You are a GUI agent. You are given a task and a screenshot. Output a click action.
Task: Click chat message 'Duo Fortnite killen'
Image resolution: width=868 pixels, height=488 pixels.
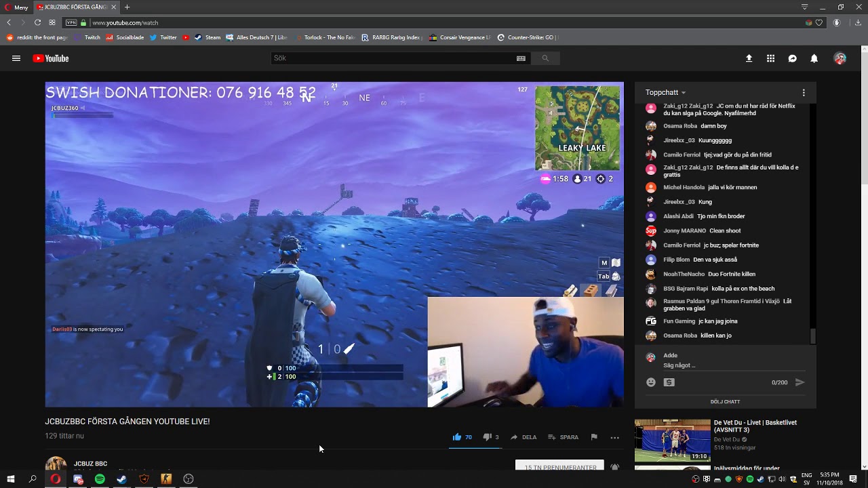pos(732,274)
